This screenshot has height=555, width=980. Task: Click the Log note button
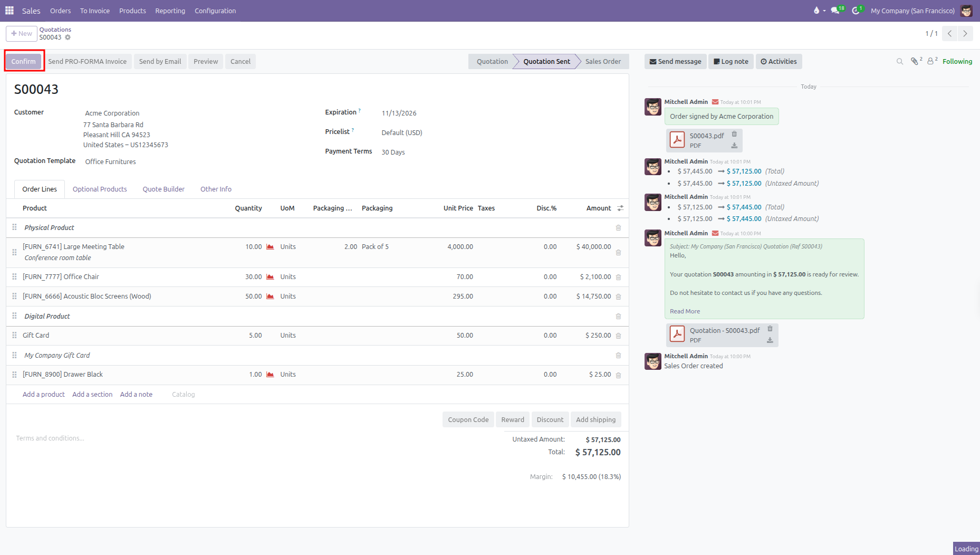[x=731, y=62]
